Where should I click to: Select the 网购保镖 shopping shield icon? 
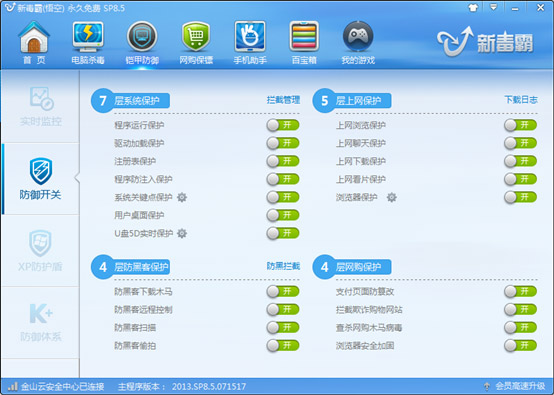196,37
